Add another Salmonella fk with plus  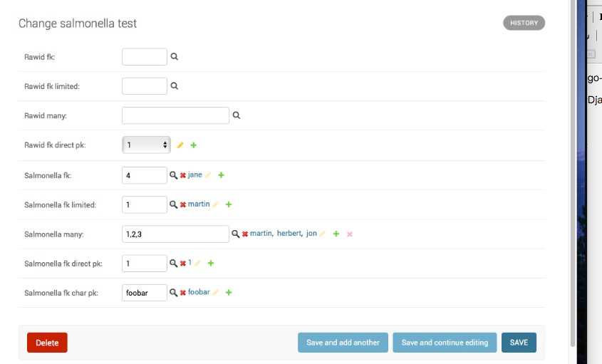pos(221,175)
